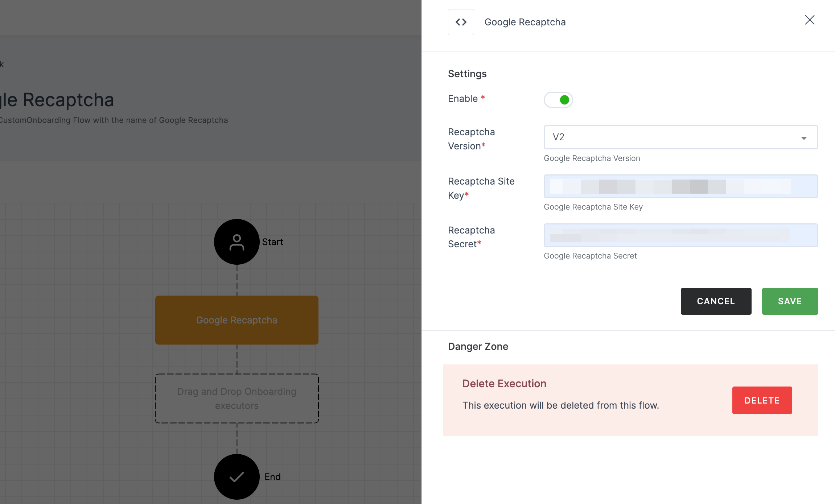This screenshot has height=504, width=835.
Task: Click the 'Google Recaptcha Version' helper text
Action: 592,158
